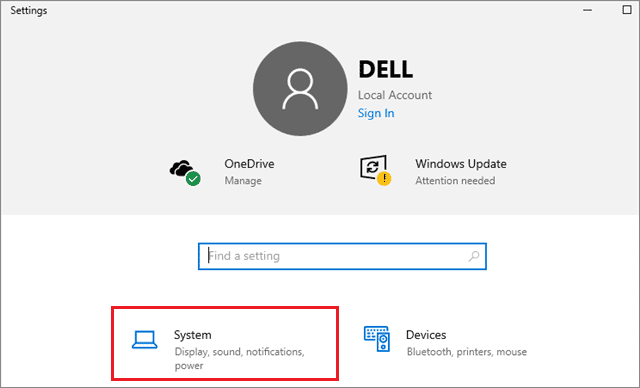The height and width of the screenshot is (388, 640).
Task: Click the Devices keyboard and speaker icon
Action: 377,339
